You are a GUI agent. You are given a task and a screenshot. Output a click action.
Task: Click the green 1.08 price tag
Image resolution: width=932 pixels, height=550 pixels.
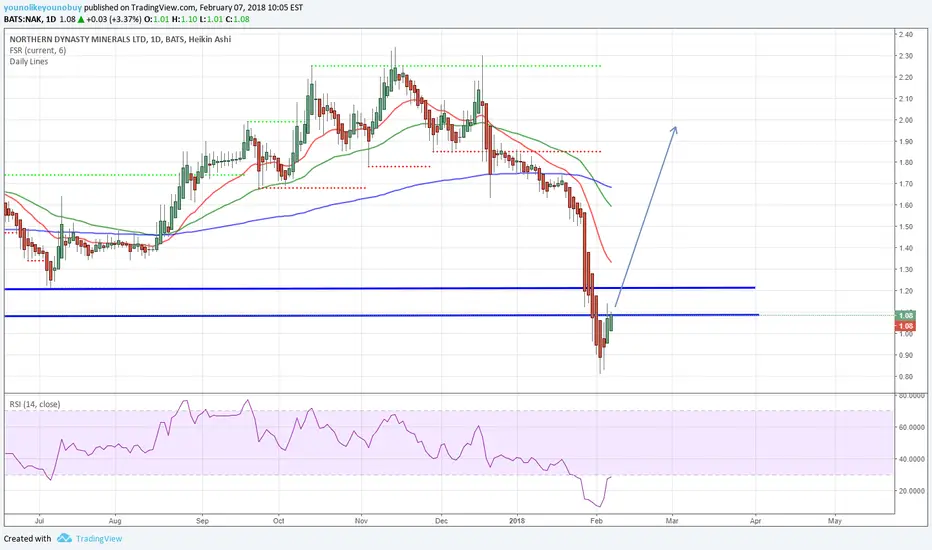(x=905, y=316)
